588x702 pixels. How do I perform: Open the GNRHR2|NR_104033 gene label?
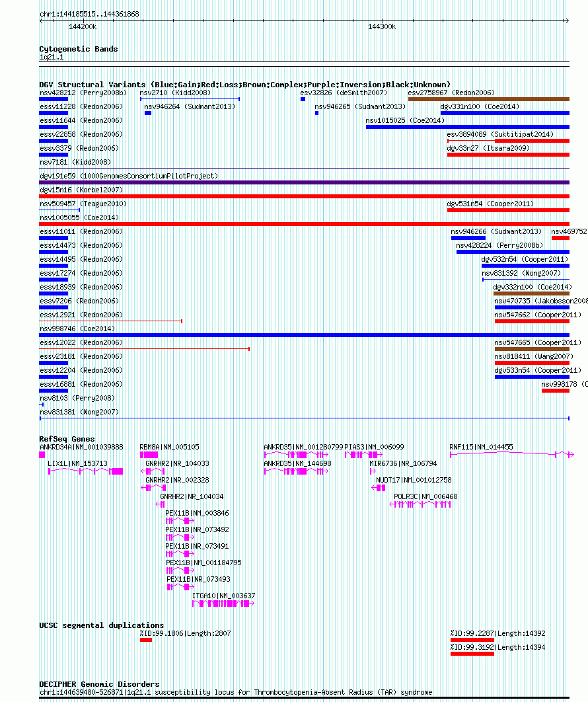click(177, 463)
